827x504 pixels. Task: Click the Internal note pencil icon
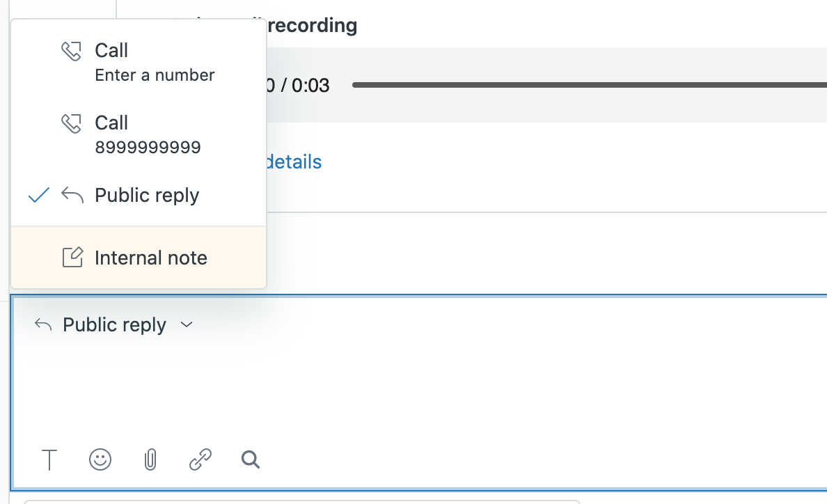pos(72,258)
